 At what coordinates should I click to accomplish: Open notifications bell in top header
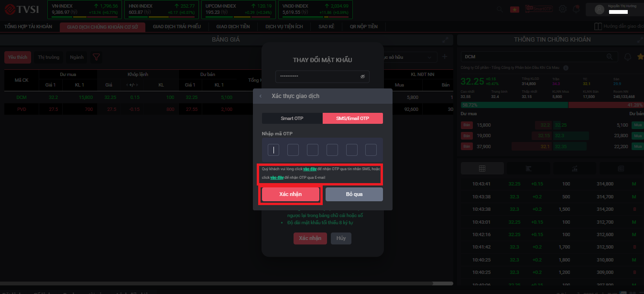[576, 9]
